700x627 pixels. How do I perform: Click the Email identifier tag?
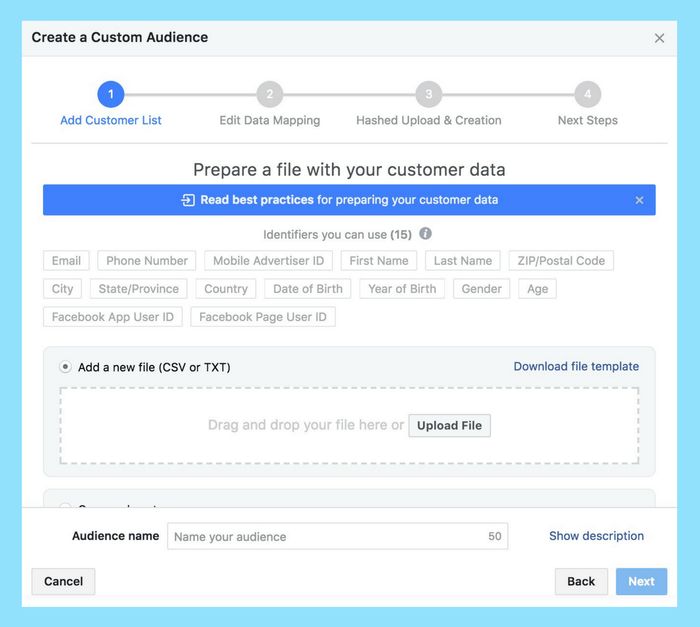[x=66, y=261]
